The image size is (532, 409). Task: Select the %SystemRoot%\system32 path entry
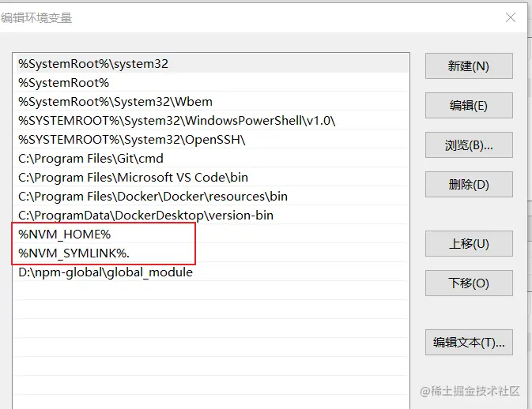click(x=93, y=64)
